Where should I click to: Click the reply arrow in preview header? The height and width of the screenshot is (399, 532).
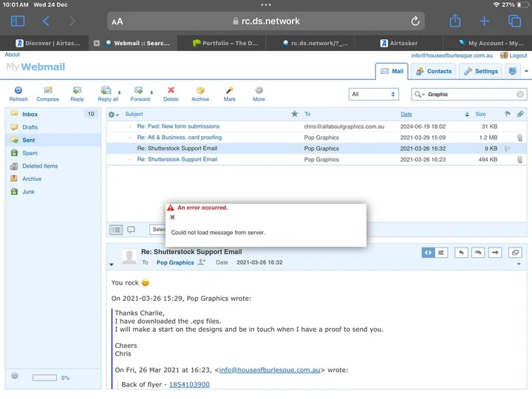(461, 253)
